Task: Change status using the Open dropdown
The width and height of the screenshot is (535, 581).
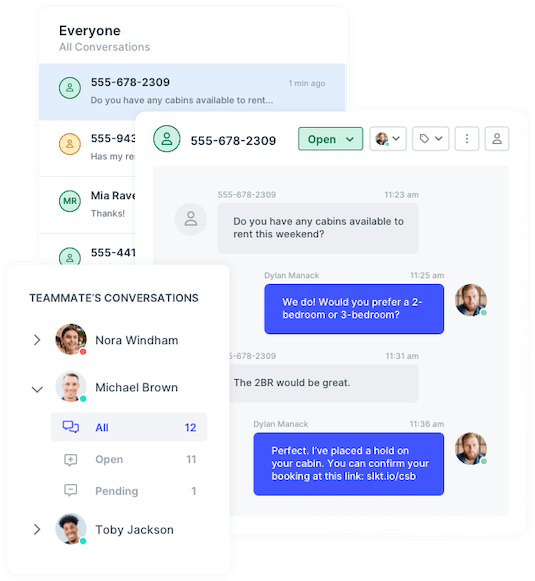Action: pos(330,139)
